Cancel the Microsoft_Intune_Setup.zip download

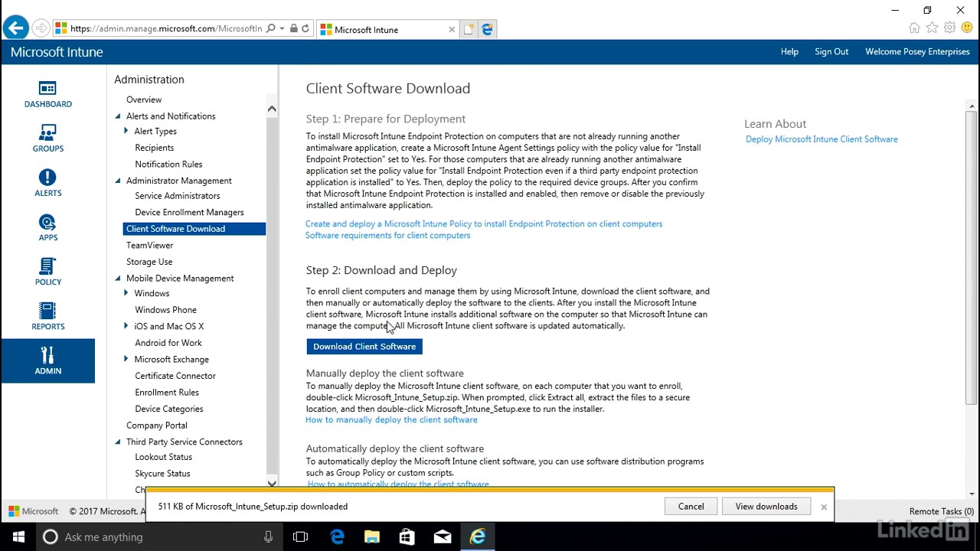pyautogui.click(x=691, y=507)
